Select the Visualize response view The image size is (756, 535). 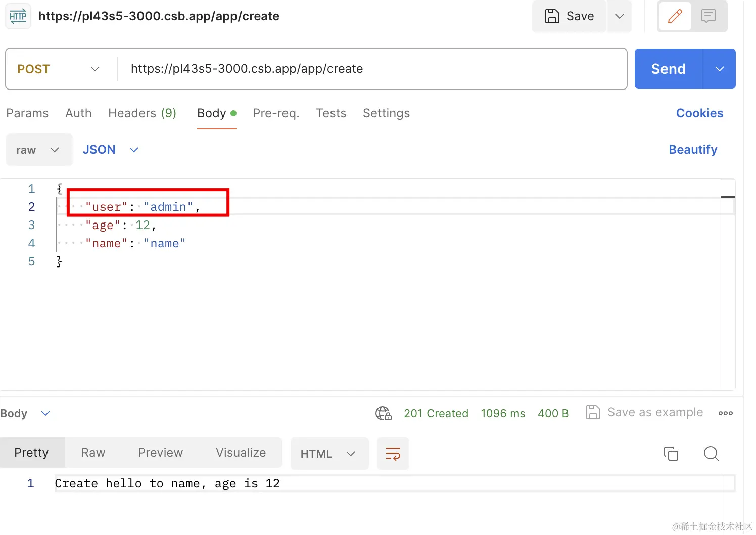pyautogui.click(x=241, y=453)
